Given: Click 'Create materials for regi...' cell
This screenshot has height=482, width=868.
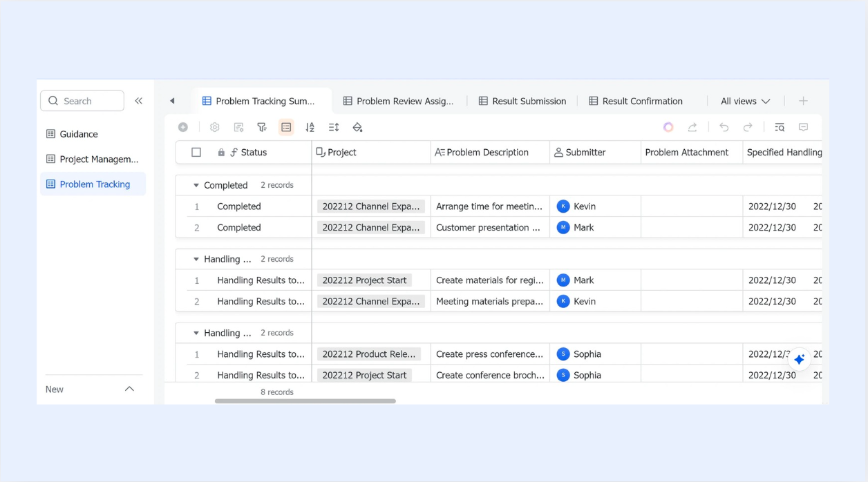Looking at the screenshot, I should (490, 280).
